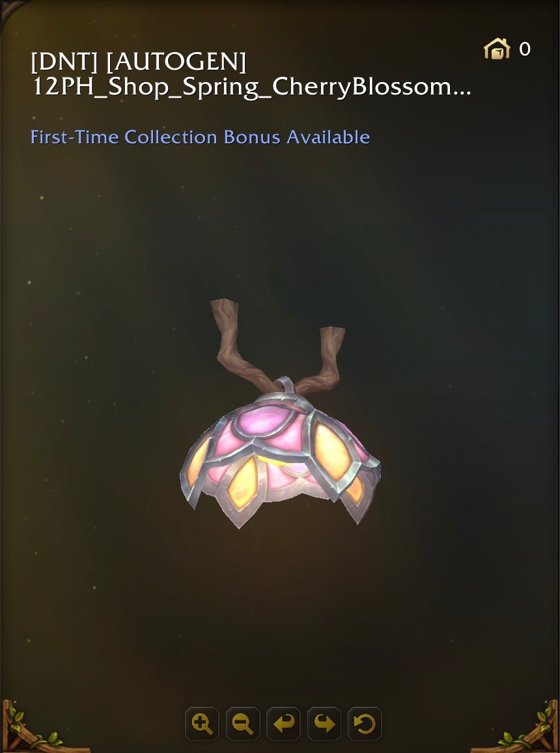Click the [DNT] [AUTOGEN] title line
Viewport: 560px width, 753px height.
click(139, 63)
